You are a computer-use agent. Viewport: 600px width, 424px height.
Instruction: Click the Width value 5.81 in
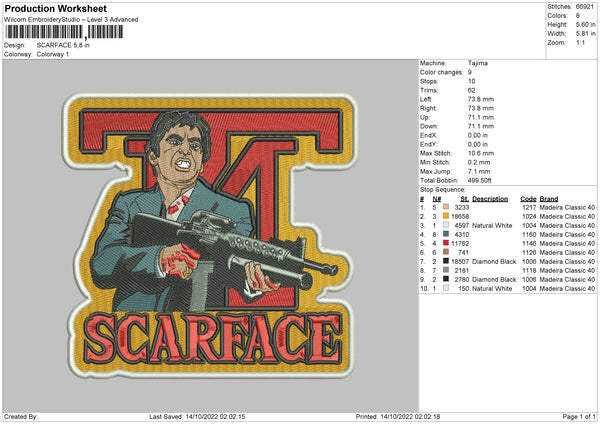click(x=585, y=34)
